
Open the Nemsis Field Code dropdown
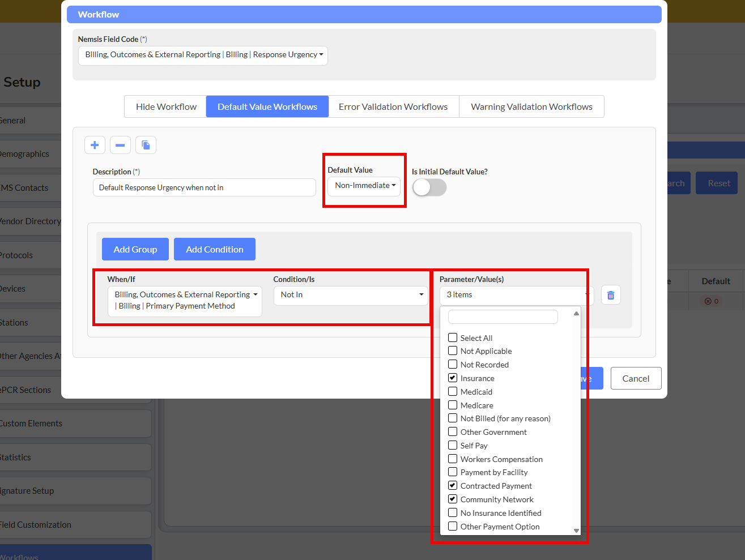tap(203, 55)
